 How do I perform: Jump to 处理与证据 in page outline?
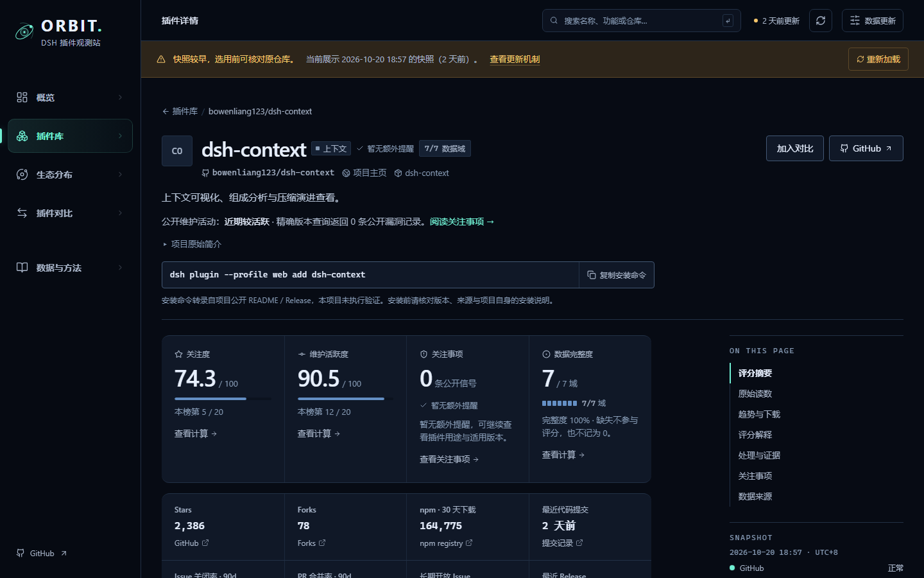pos(759,455)
